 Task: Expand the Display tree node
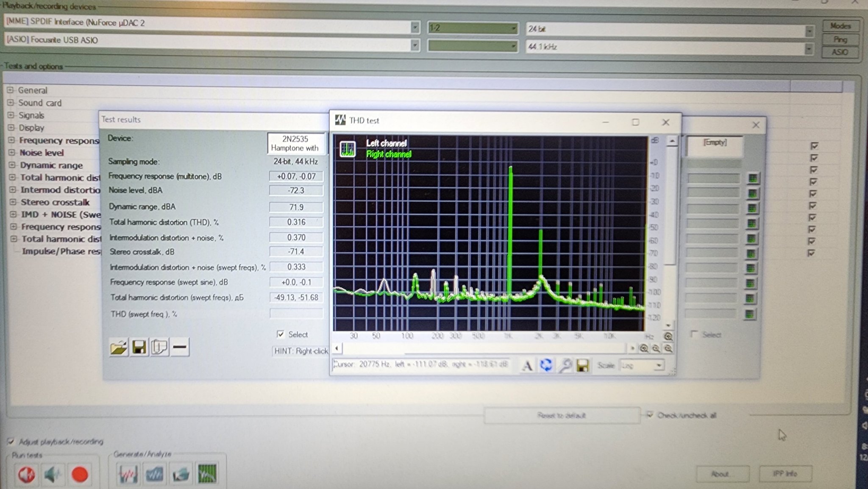coord(11,127)
